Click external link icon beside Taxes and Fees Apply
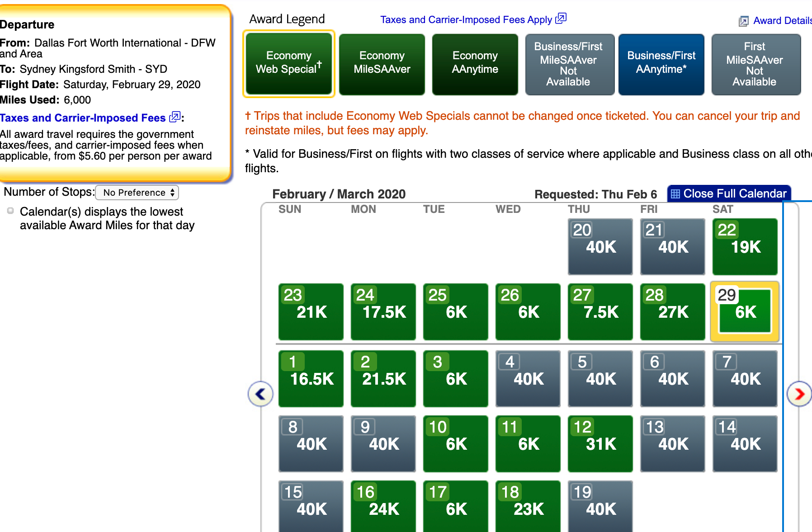This screenshot has width=812, height=532. pyautogui.click(x=561, y=19)
